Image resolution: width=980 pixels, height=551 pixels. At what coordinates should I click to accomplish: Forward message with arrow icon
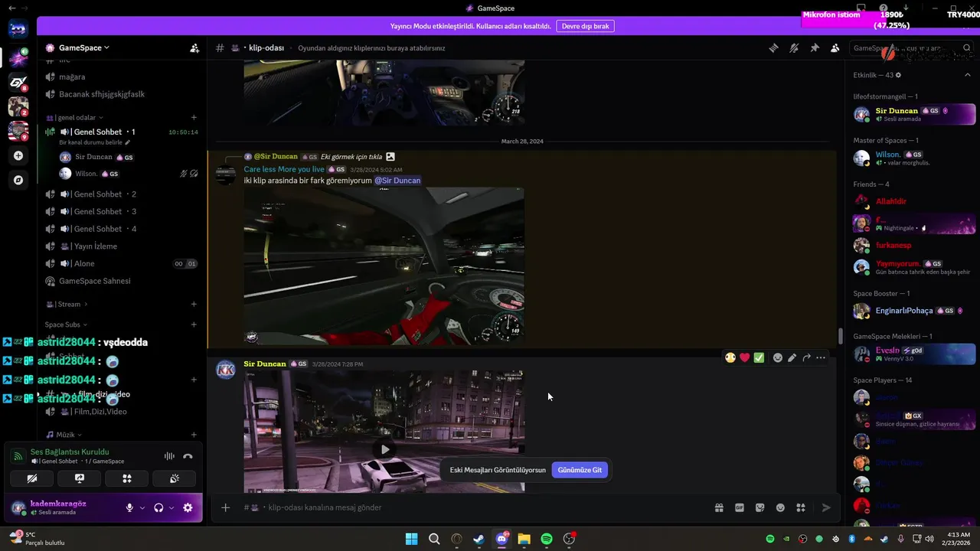click(806, 357)
